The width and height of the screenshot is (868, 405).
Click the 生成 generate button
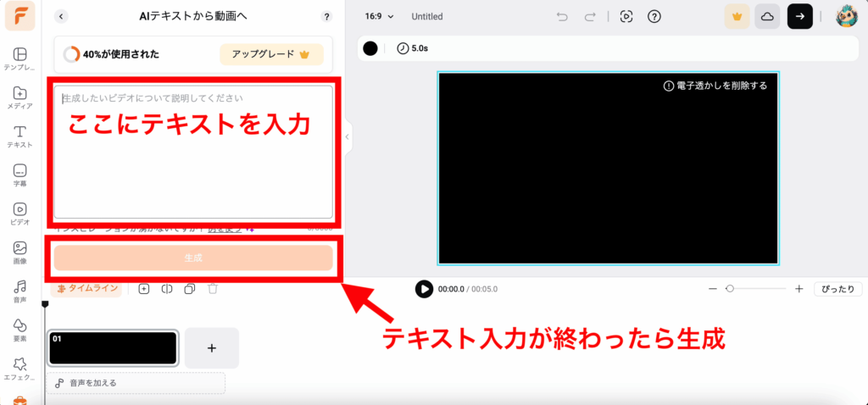[193, 258]
